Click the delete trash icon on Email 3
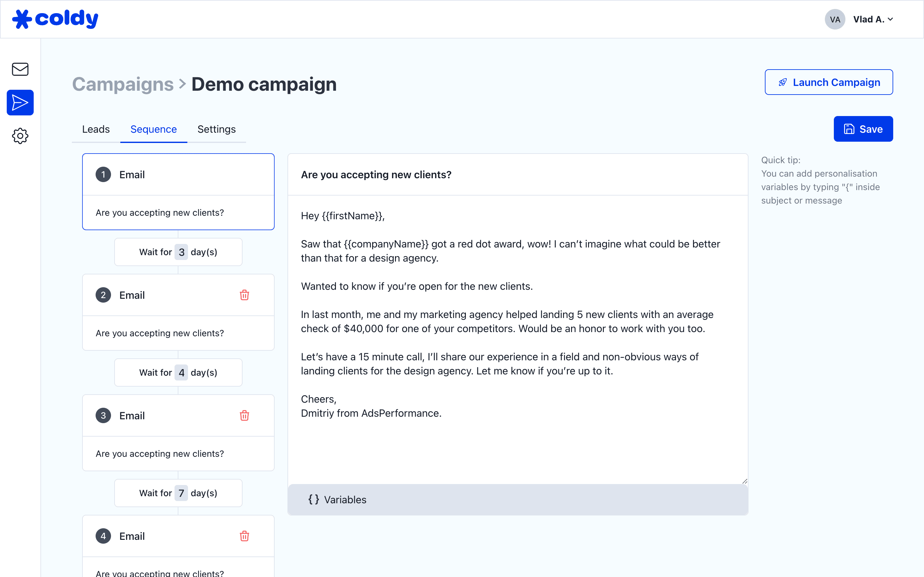This screenshot has width=924, height=577. pyautogui.click(x=244, y=415)
